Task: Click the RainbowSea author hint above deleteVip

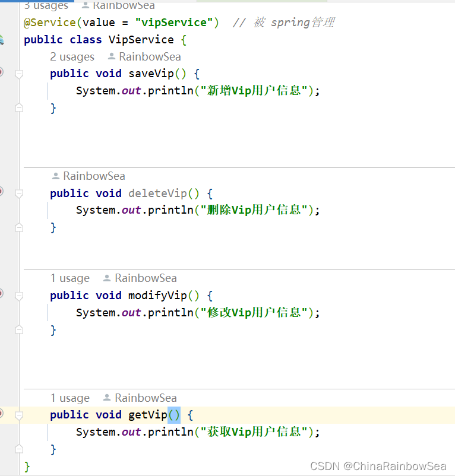Action: pos(94,176)
